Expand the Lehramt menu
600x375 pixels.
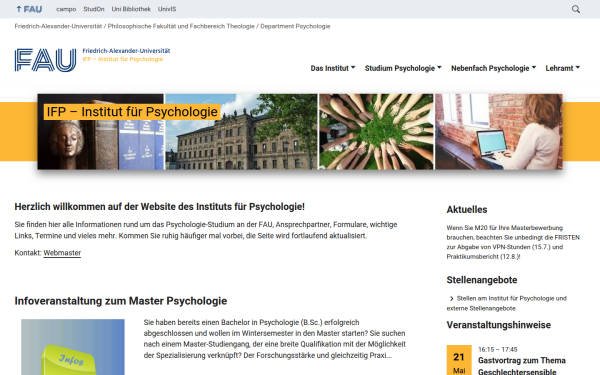pos(562,68)
